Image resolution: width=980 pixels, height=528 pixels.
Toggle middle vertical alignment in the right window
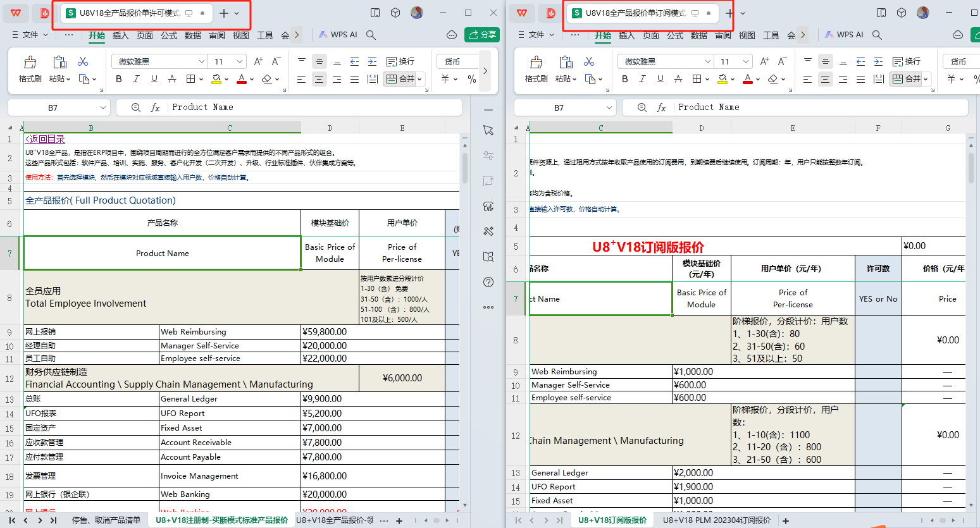(826, 61)
